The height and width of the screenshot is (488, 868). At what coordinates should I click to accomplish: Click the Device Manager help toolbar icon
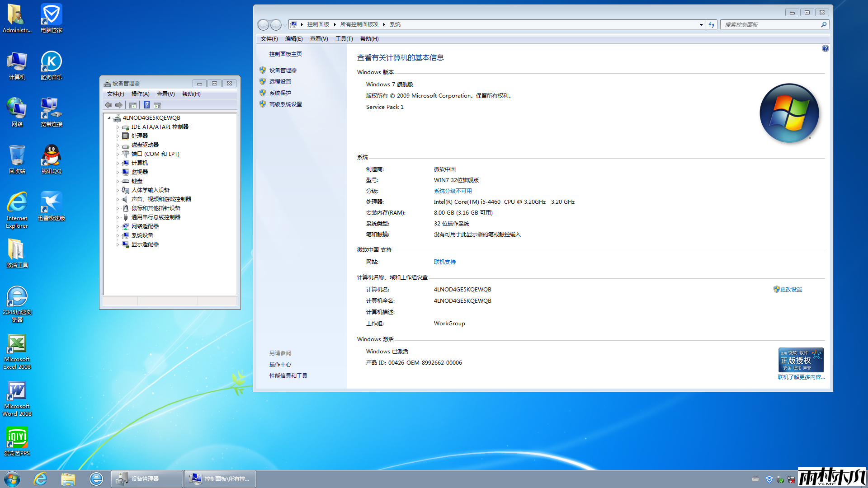click(x=146, y=105)
